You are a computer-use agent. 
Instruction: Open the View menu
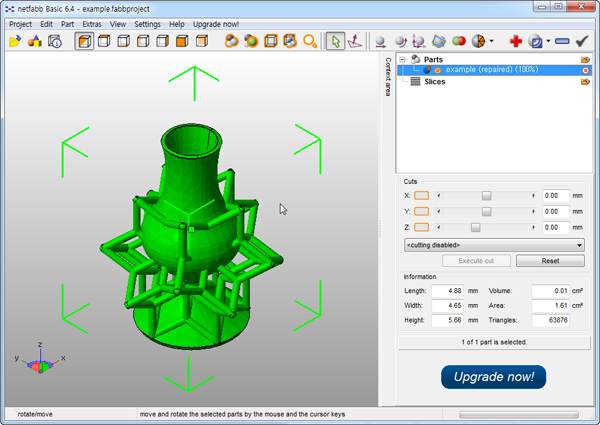pos(118,24)
